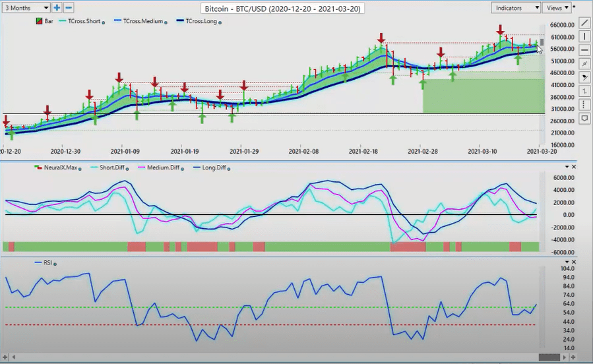
Task: Click the info dot beside Long.Diff
Action: (228, 169)
